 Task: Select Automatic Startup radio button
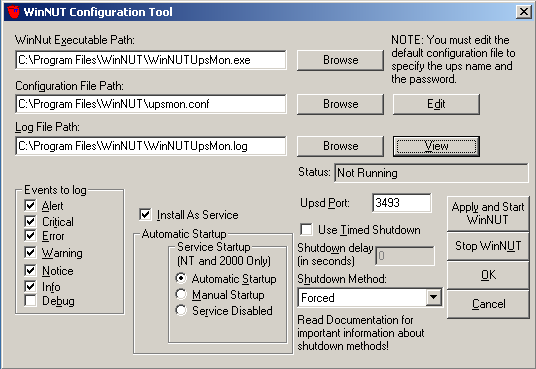[x=181, y=278]
